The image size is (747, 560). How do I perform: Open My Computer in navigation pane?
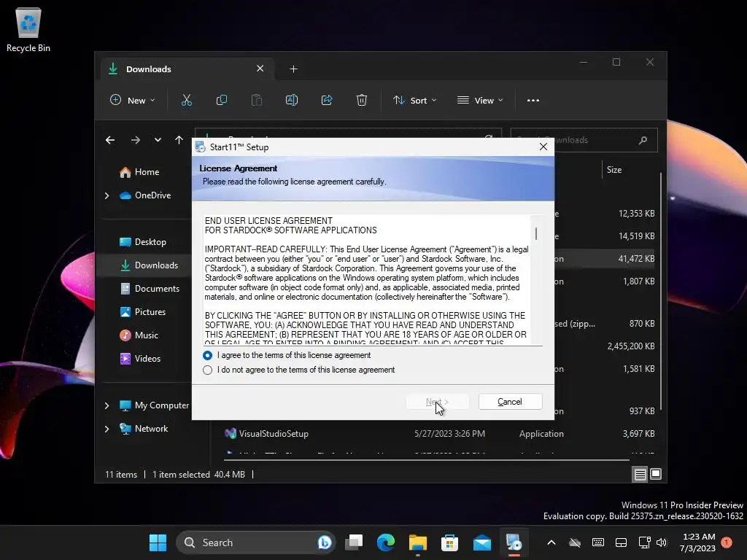point(161,405)
